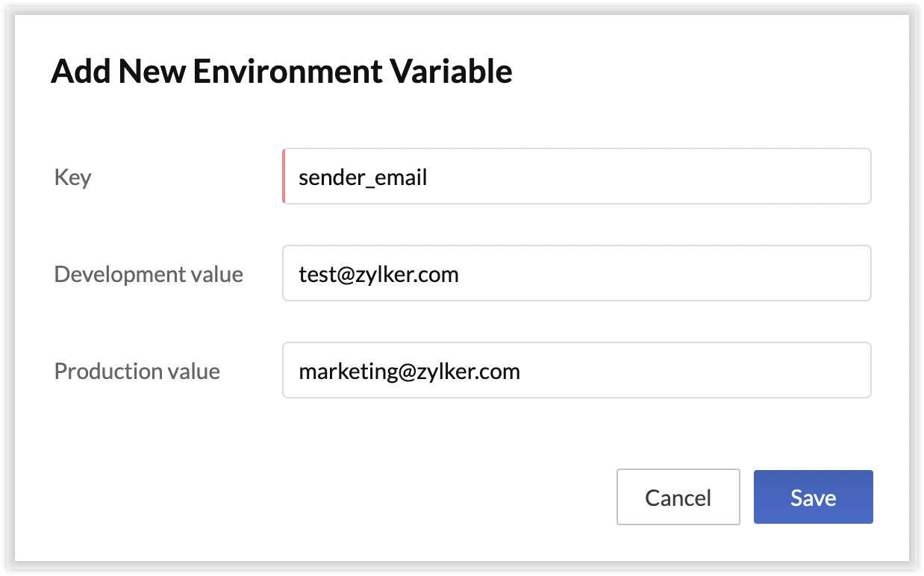The width and height of the screenshot is (924, 576).
Task: Click the red required marker on Key field
Action: point(284,176)
